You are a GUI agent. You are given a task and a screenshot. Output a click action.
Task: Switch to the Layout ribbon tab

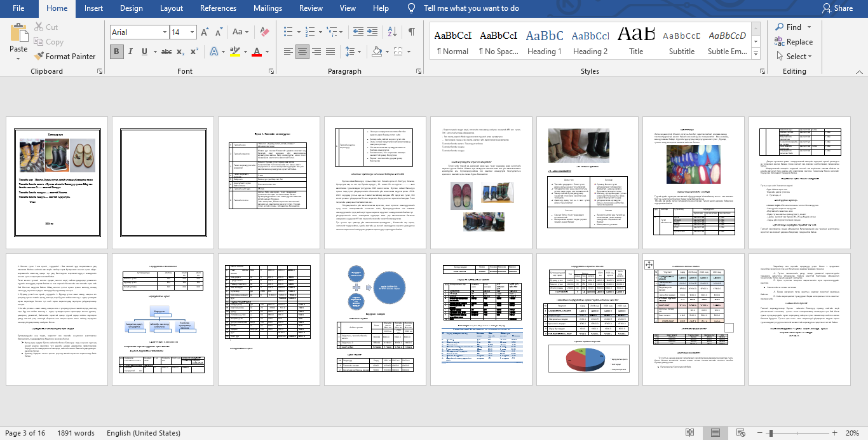click(172, 8)
